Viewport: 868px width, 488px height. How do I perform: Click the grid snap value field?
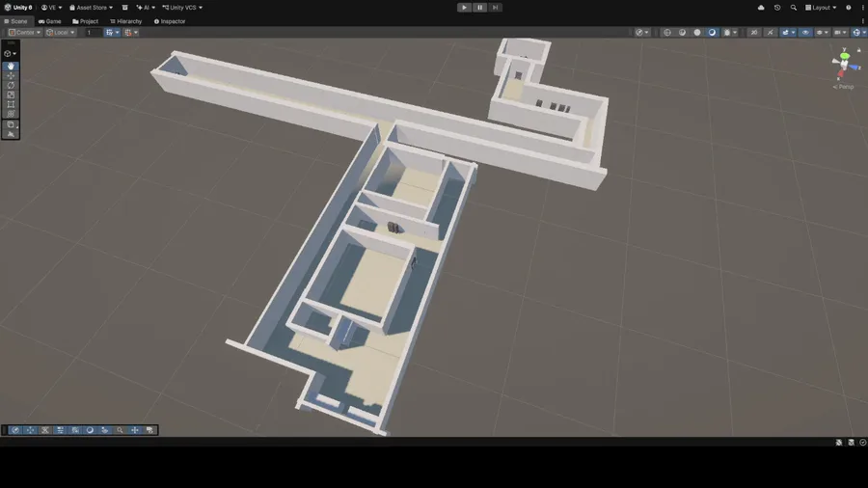point(93,32)
